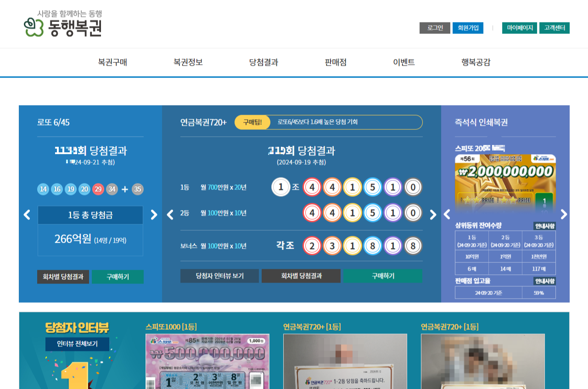Go to next 연금복권720+ result arrow
Image resolution: width=588 pixels, height=389 pixels.
coord(433,215)
